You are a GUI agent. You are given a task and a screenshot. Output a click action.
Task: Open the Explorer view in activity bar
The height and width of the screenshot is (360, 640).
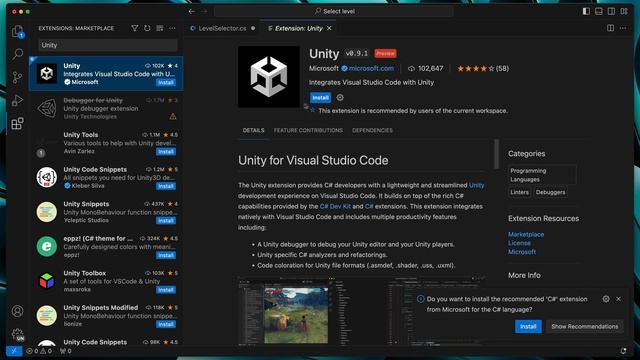[18, 31]
